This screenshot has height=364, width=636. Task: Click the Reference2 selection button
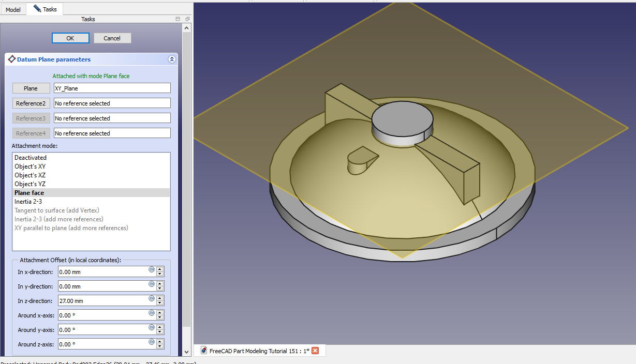(32, 103)
